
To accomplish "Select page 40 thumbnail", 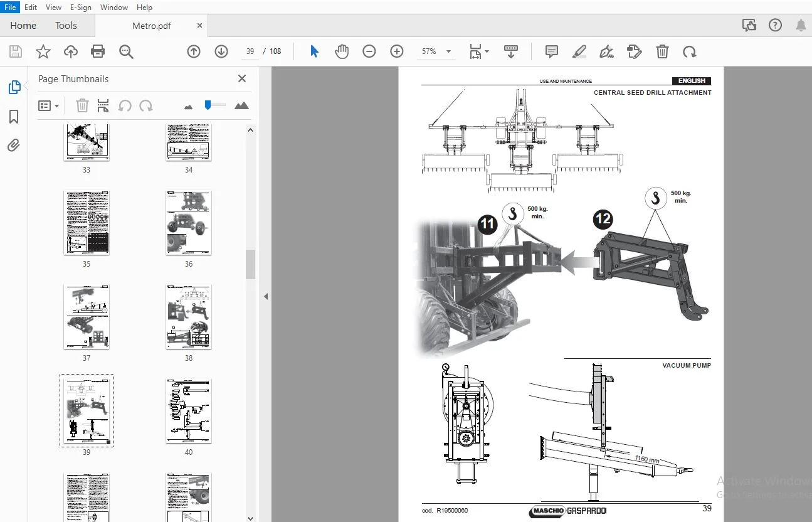I will coord(189,411).
